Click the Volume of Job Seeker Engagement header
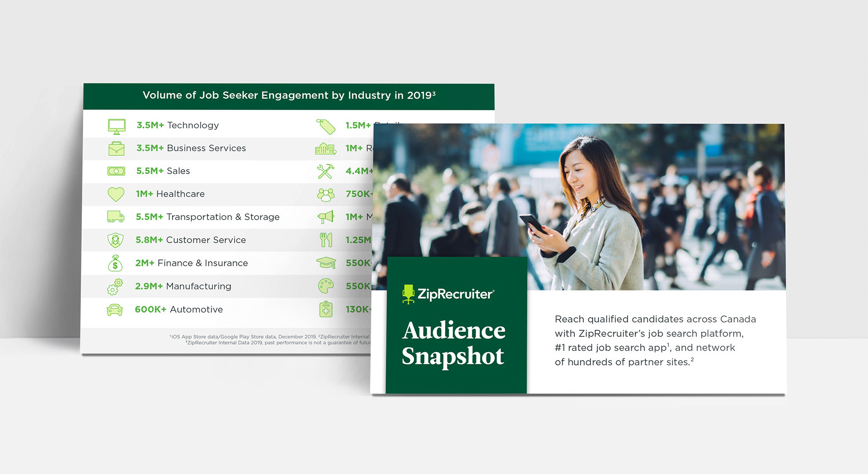The width and height of the screenshot is (868, 474). (x=289, y=95)
